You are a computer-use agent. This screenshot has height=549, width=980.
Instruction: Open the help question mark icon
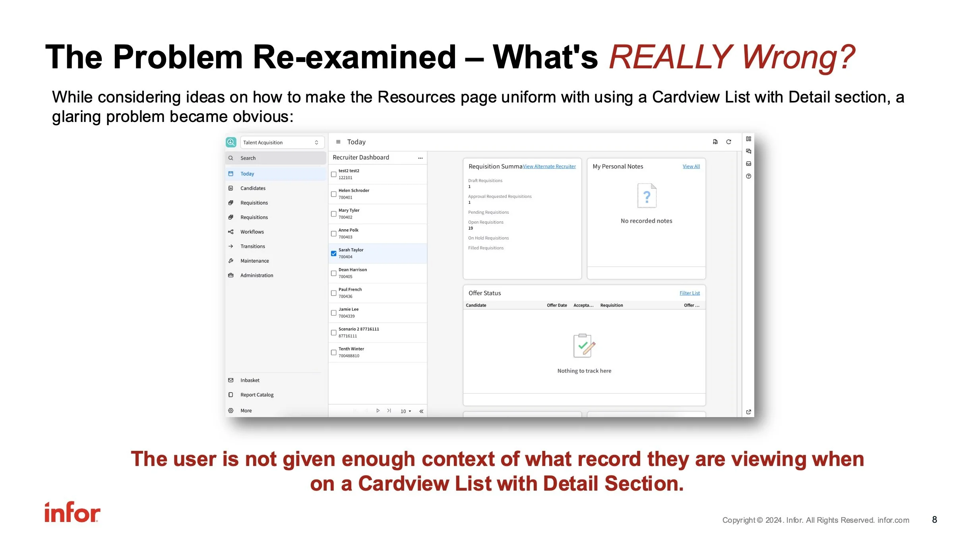coord(748,176)
